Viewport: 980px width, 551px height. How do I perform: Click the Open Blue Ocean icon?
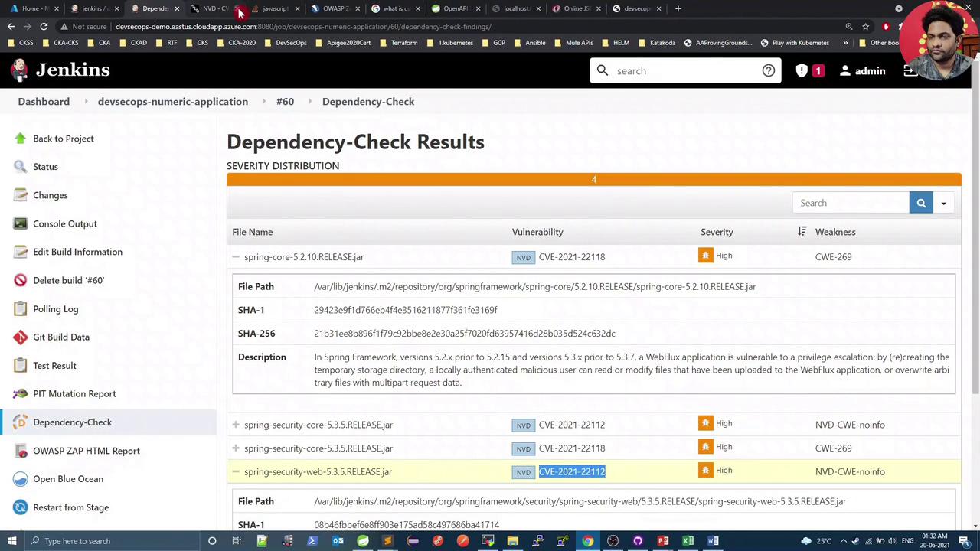pyautogui.click(x=20, y=479)
